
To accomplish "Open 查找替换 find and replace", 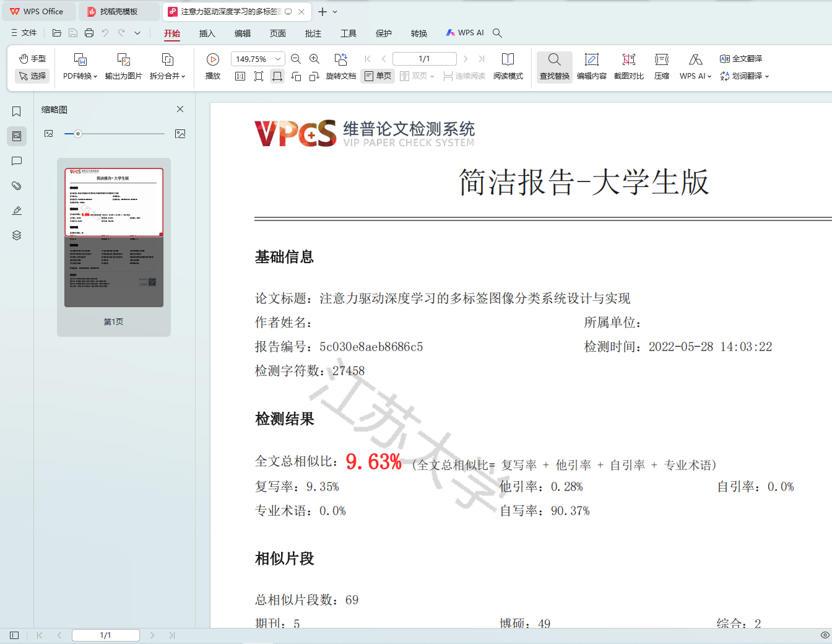I will [555, 67].
